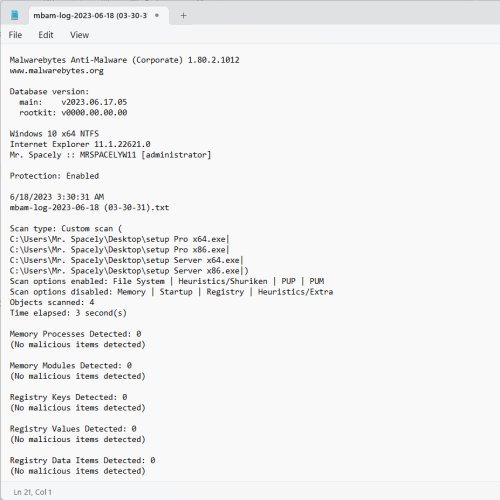Click the 'Protection: Enabled' line
The image size is (500, 500).
point(54,176)
